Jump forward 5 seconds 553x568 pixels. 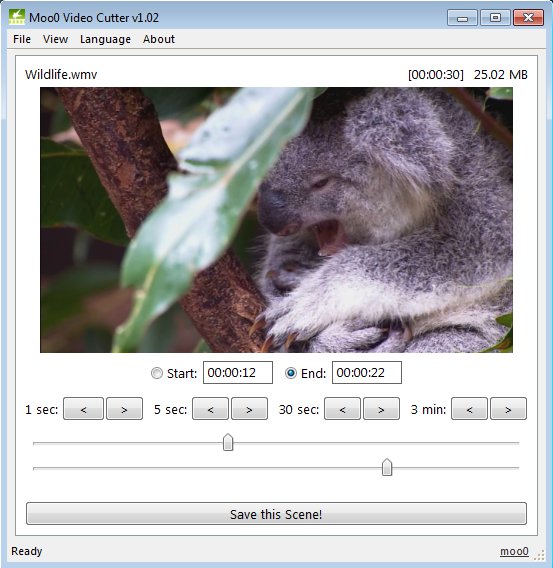(250, 409)
